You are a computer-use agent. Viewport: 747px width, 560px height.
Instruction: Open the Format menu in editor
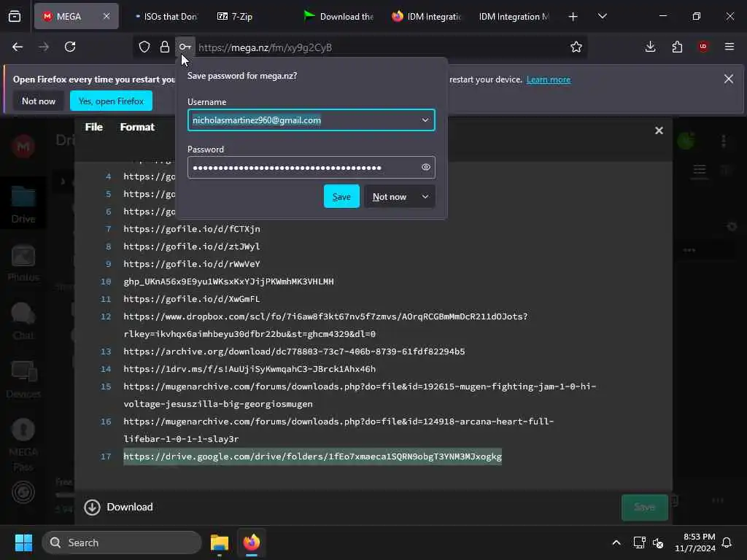137,127
